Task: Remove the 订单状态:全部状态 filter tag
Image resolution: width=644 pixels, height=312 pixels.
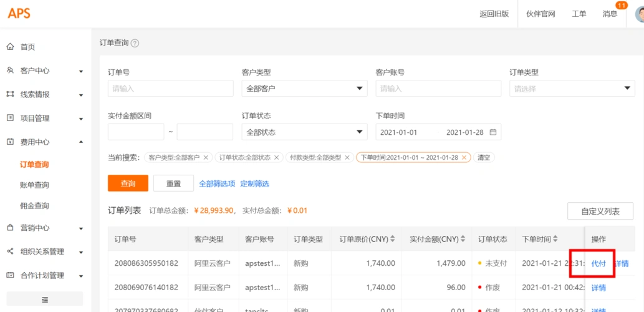Action: pyautogui.click(x=277, y=158)
